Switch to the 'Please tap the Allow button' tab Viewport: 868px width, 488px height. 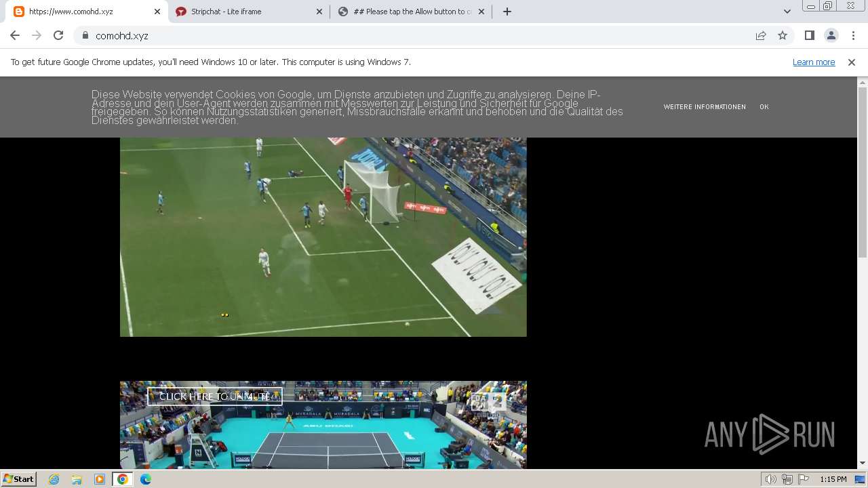tap(411, 12)
